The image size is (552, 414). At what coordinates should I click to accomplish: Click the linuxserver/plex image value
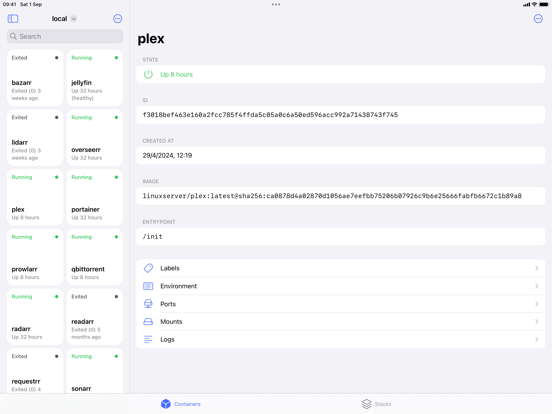click(x=332, y=196)
